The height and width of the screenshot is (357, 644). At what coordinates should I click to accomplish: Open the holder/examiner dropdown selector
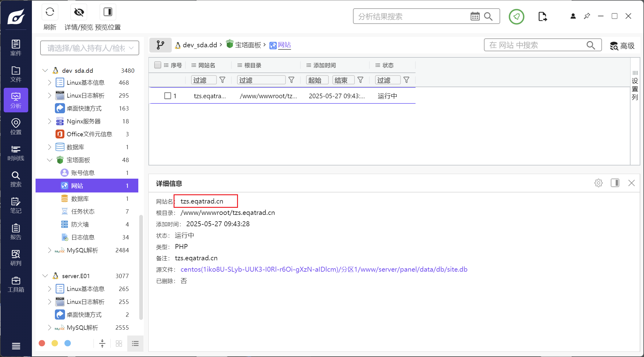pyautogui.click(x=90, y=48)
